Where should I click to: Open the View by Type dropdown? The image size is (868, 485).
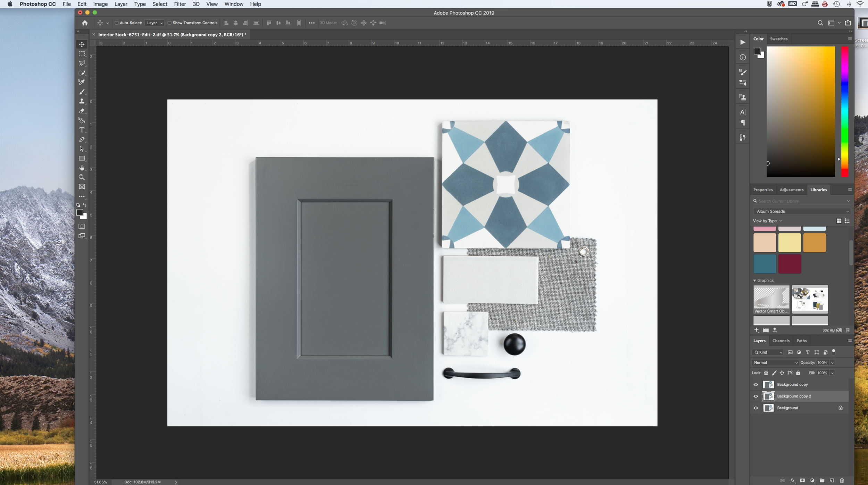767,221
